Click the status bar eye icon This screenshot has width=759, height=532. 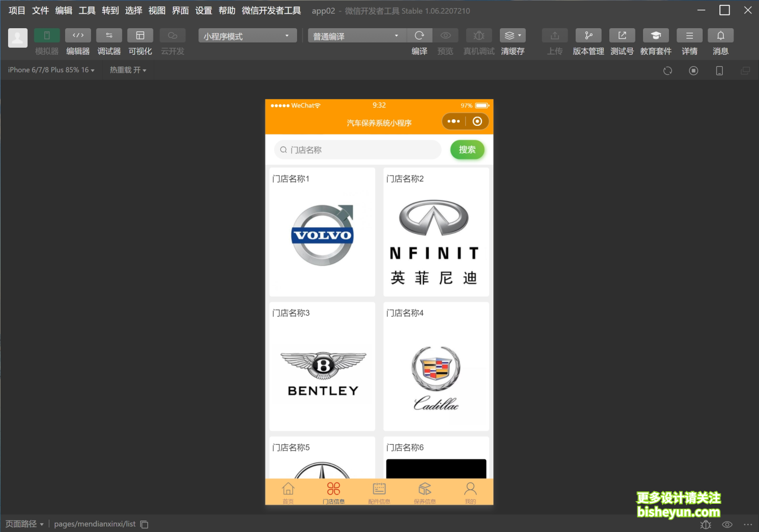click(727, 524)
